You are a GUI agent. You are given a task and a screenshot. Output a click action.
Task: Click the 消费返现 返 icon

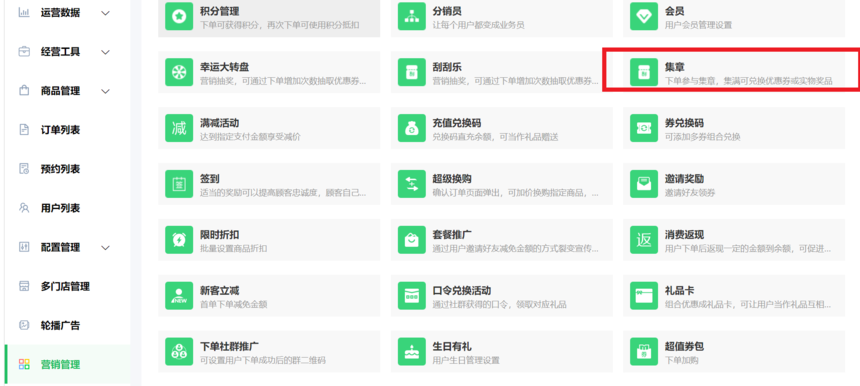click(x=643, y=240)
